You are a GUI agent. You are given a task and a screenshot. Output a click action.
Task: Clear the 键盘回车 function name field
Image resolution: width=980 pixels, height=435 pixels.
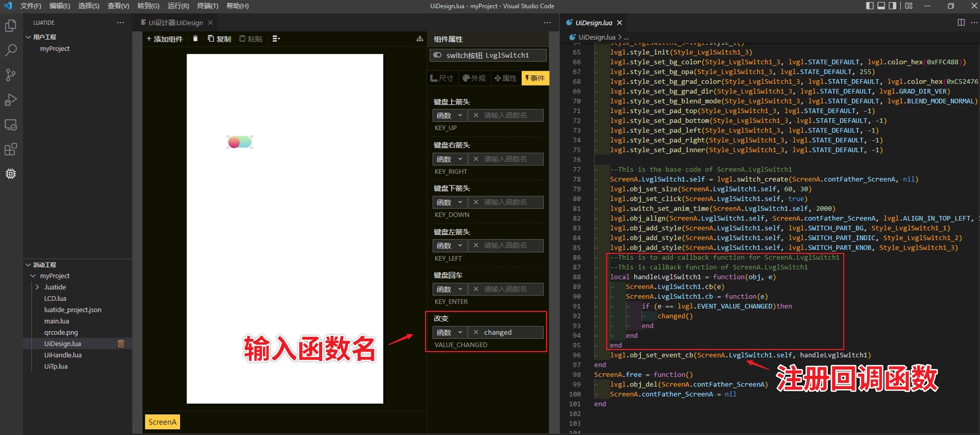[x=476, y=289]
